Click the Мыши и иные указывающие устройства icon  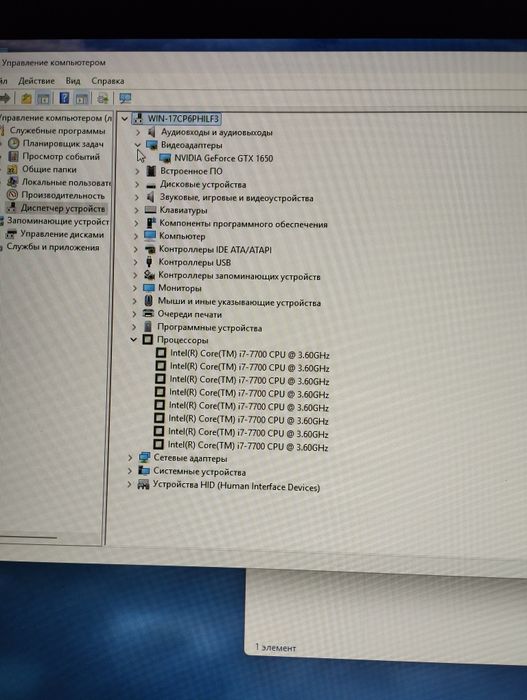click(149, 301)
